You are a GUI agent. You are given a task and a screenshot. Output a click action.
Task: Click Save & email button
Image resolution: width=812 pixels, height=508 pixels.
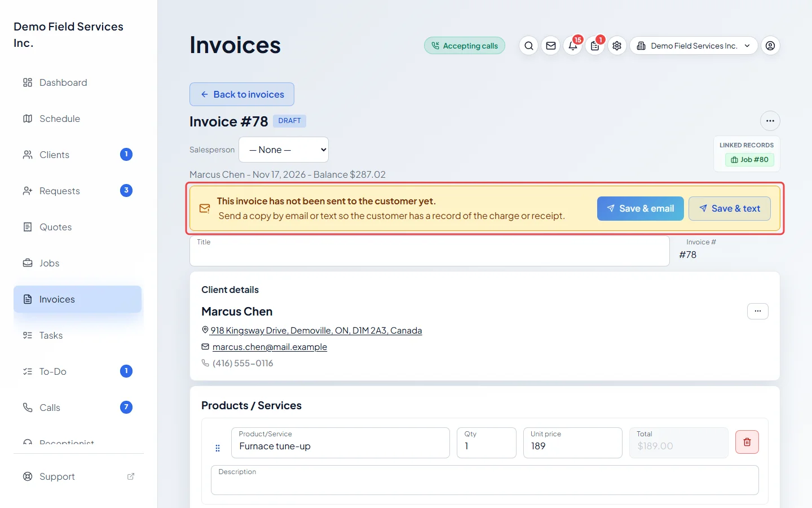640,208
